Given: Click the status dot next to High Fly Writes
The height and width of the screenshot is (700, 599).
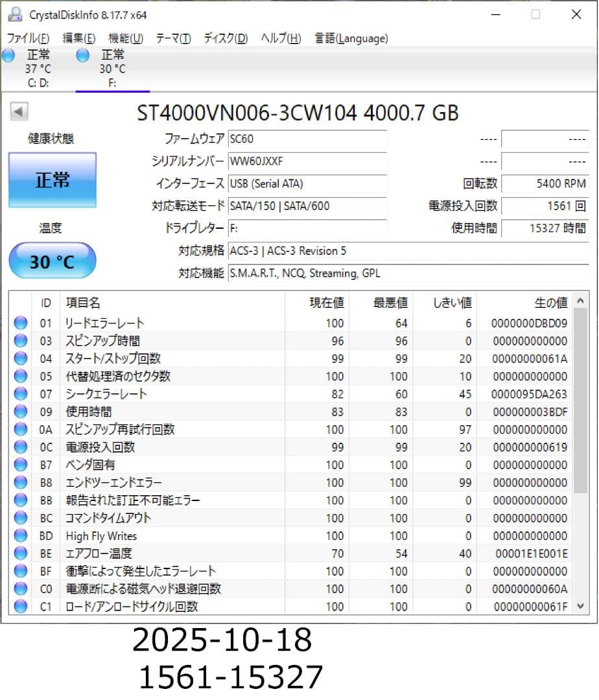Looking at the screenshot, I should (x=20, y=536).
